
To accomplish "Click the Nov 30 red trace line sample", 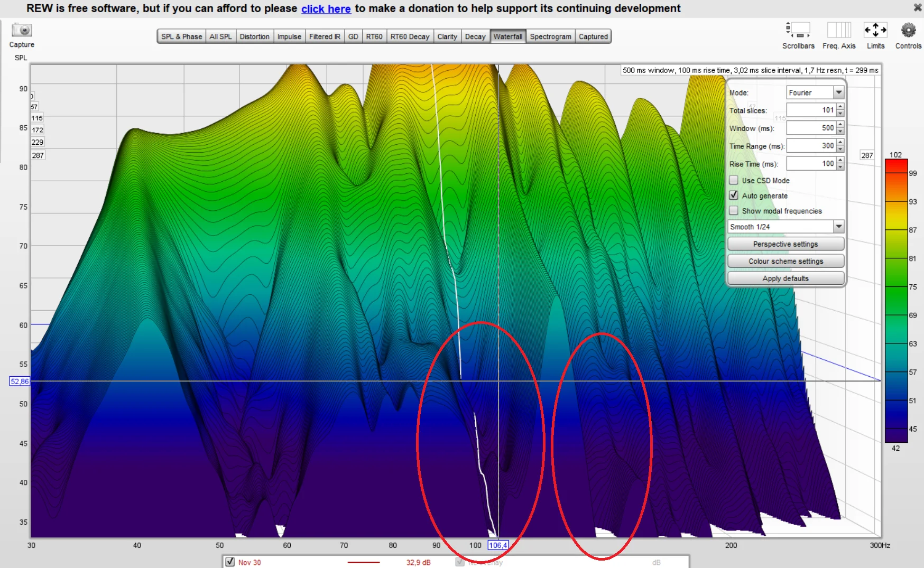I will pos(364,562).
